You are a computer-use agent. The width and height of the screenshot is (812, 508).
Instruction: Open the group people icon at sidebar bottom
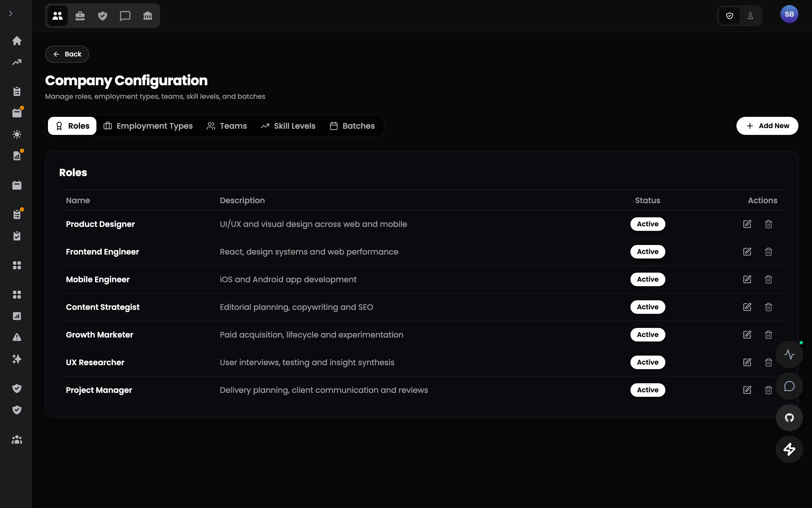pyautogui.click(x=17, y=439)
